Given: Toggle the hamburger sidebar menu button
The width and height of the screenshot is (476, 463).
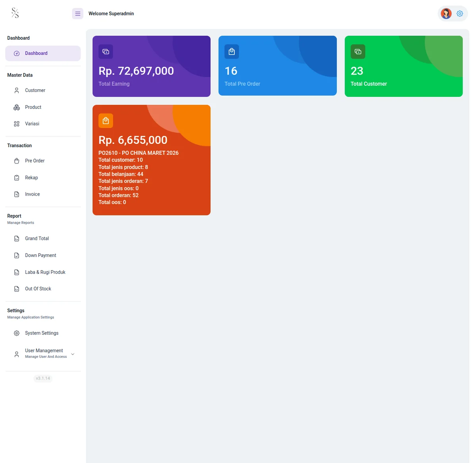Looking at the screenshot, I should tap(78, 13).
